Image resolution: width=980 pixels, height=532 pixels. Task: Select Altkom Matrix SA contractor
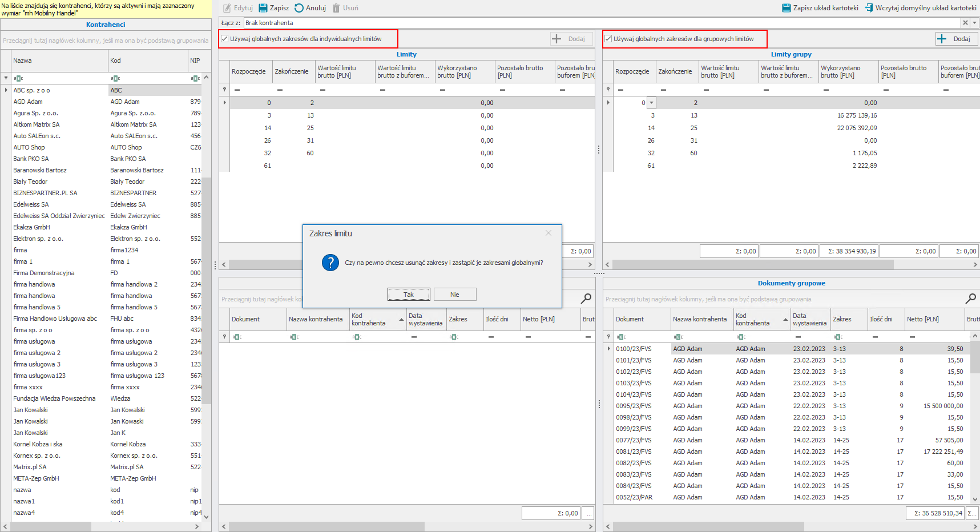pos(106,124)
